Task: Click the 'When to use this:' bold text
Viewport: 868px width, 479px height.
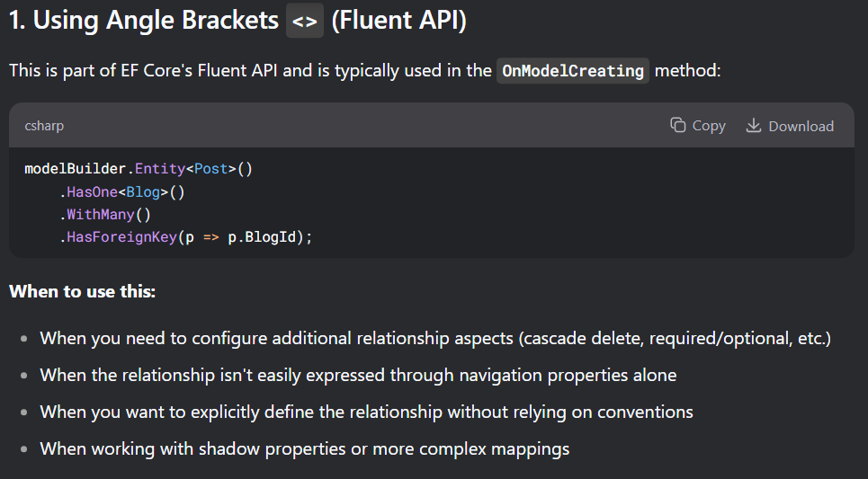Action: coord(83,292)
